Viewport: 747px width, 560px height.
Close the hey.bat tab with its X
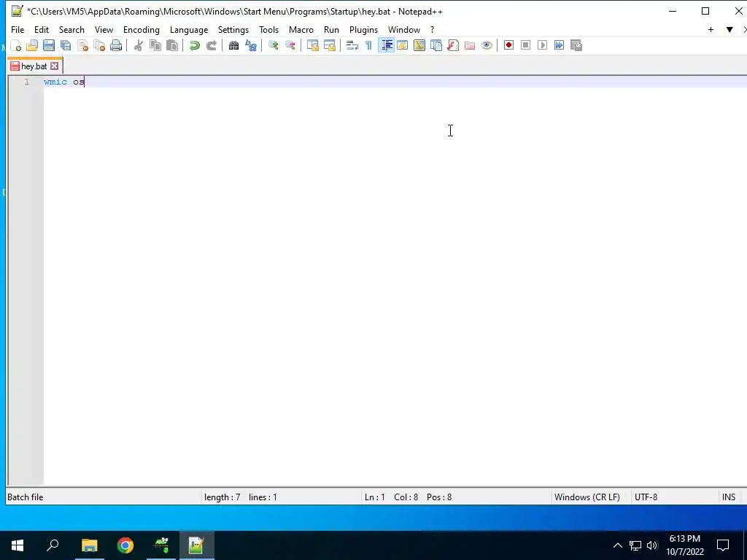[x=54, y=66]
